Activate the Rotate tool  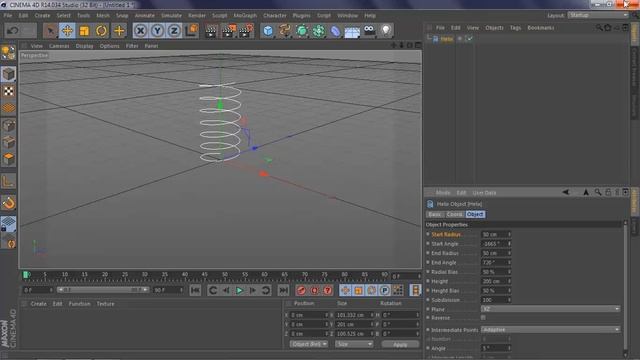(x=102, y=31)
